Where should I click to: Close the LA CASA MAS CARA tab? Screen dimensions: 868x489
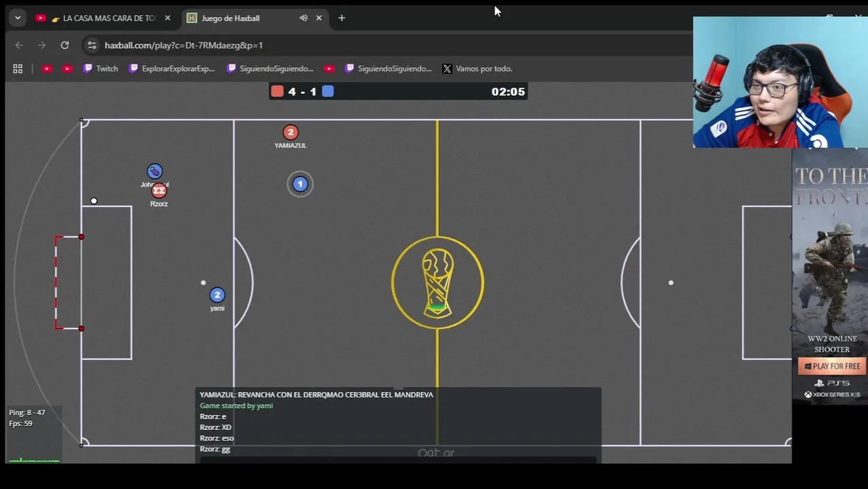tap(167, 18)
